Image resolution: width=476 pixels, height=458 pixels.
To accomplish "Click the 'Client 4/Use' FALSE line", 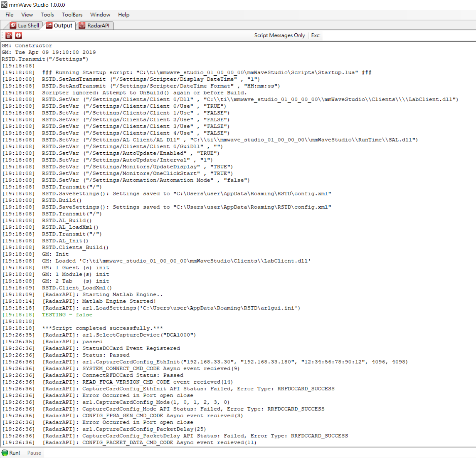I will point(116,133).
